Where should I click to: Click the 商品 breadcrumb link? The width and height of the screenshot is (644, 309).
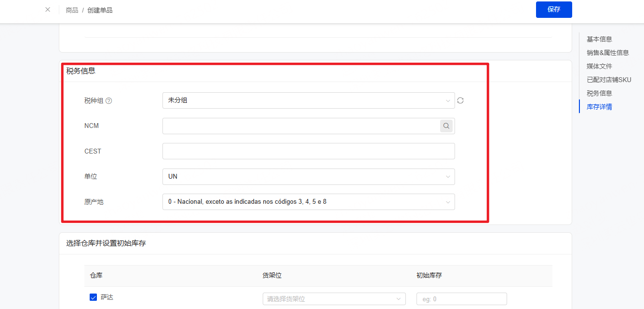[72, 10]
